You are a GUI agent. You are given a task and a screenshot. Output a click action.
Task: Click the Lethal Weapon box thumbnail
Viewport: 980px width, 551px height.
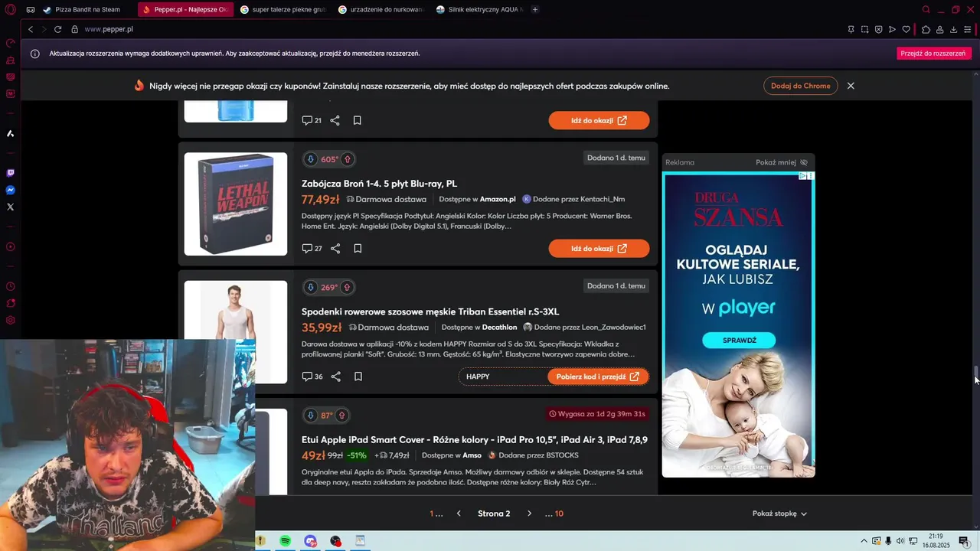coord(236,204)
